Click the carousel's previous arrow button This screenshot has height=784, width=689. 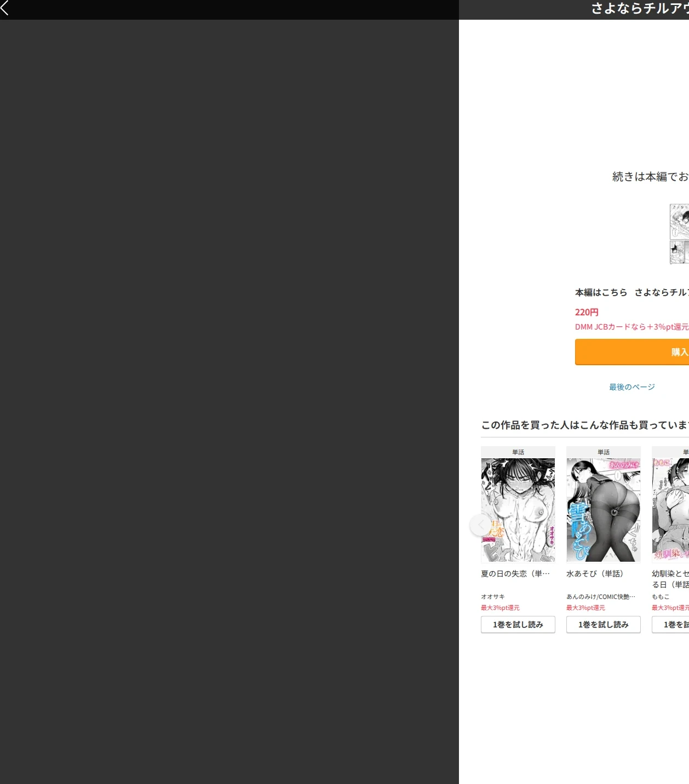(x=481, y=525)
